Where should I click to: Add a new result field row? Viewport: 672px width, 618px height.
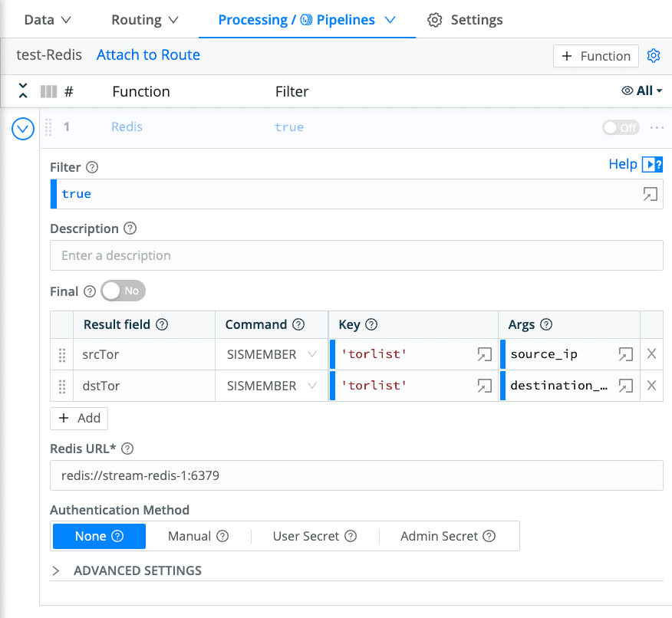[79, 418]
